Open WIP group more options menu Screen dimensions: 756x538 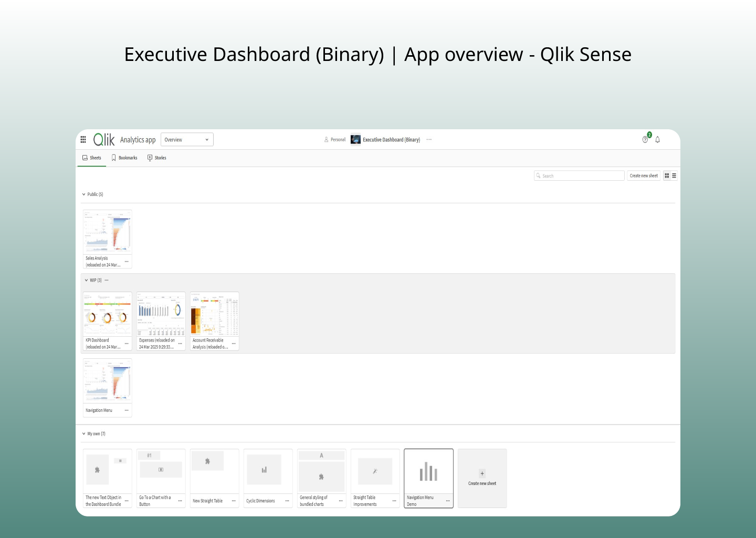pyautogui.click(x=107, y=281)
